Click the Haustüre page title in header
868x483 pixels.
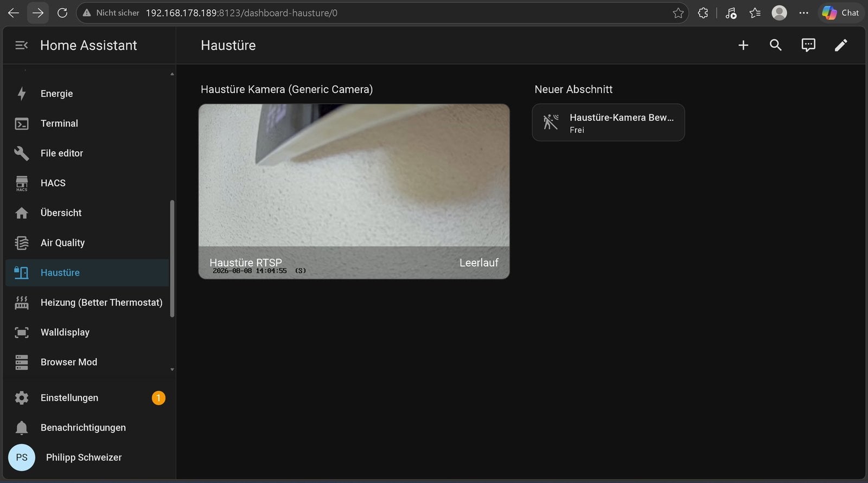tap(228, 46)
